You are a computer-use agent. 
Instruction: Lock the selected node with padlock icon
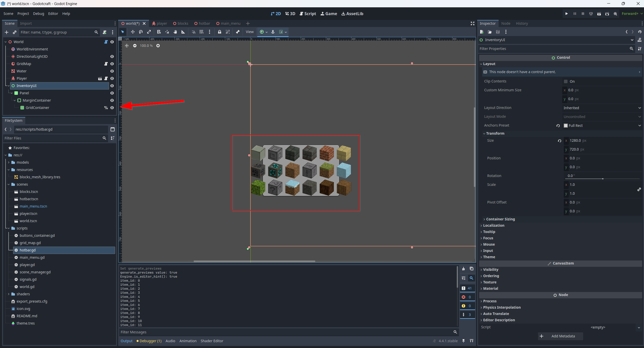(x=220, y=32)
